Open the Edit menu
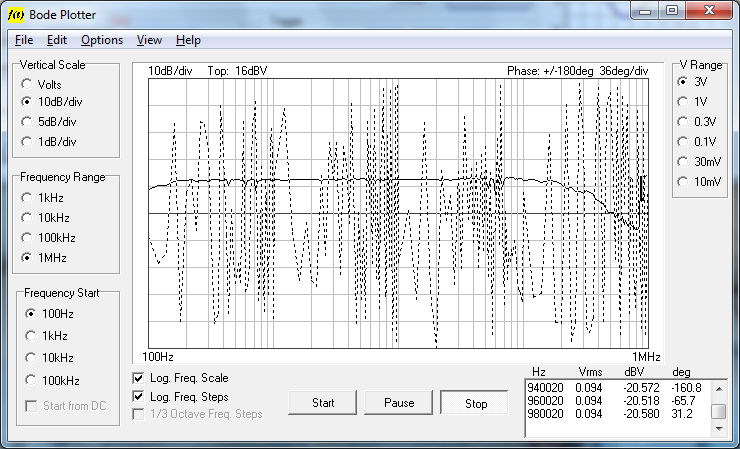The height and width of the screenshot is (449, 740). pos(57,40)
